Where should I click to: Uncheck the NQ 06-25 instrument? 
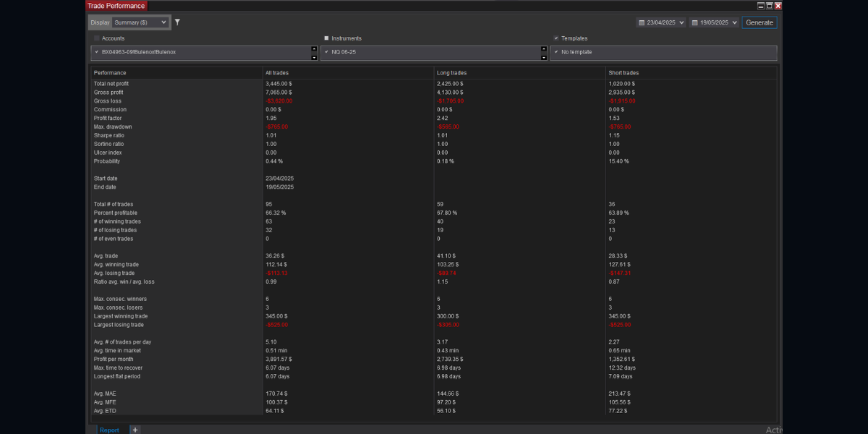coord(327,52)
